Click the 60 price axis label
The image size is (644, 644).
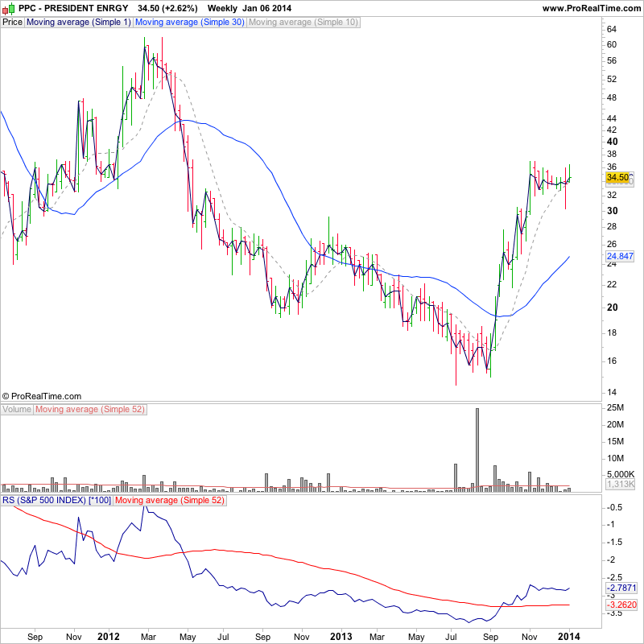(612, 45)
